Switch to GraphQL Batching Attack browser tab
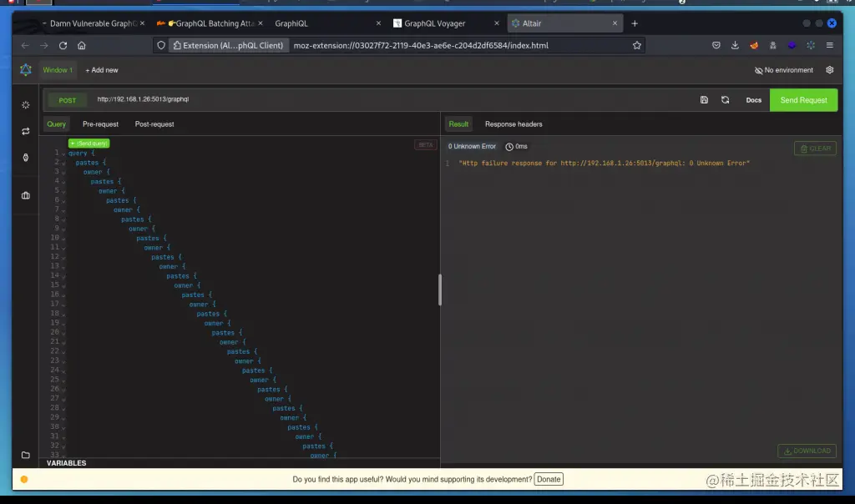This screenshot has height=504, width=855. pos(209,23)
